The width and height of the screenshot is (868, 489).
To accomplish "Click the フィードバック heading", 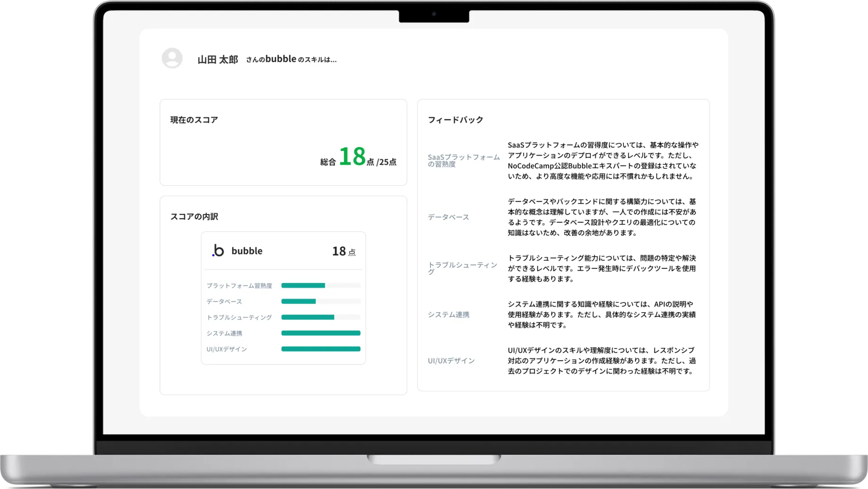I will click(x=456, y=120).
